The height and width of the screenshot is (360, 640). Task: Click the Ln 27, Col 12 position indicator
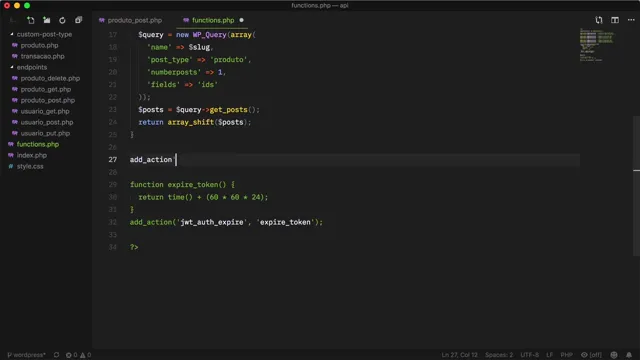[459, 355]
